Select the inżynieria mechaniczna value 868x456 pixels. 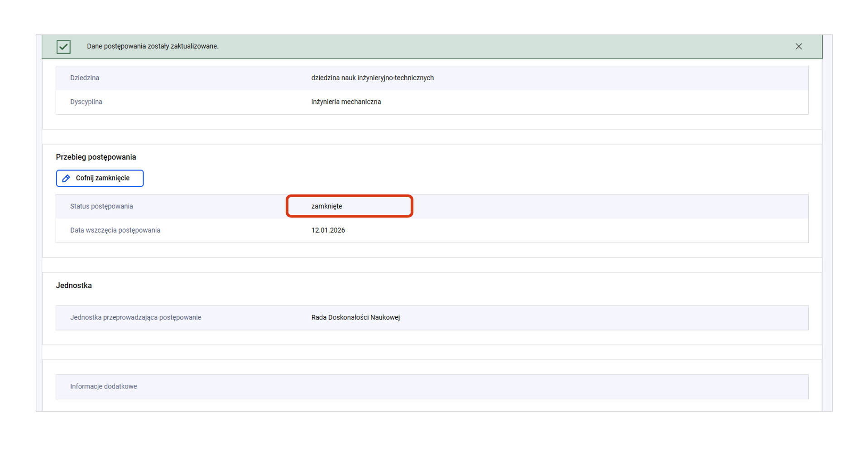(346, 102)
